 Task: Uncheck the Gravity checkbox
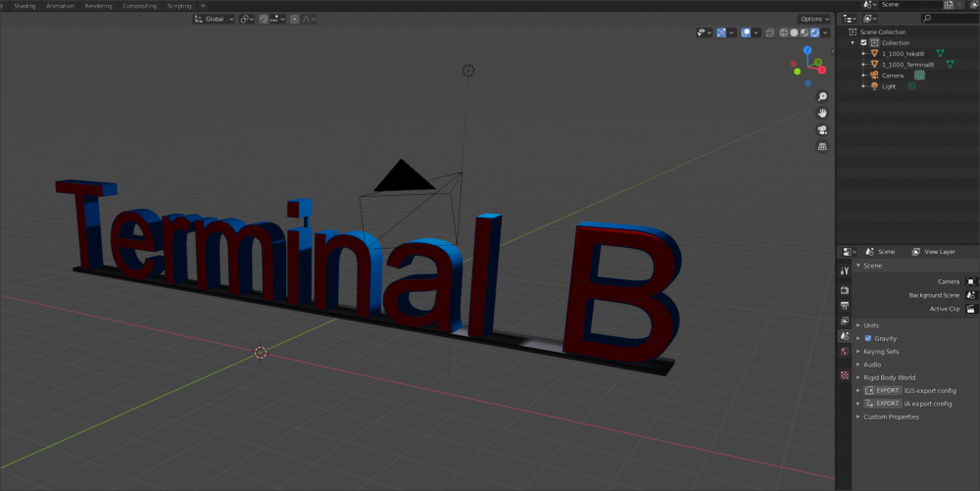[x=868, y=338]
